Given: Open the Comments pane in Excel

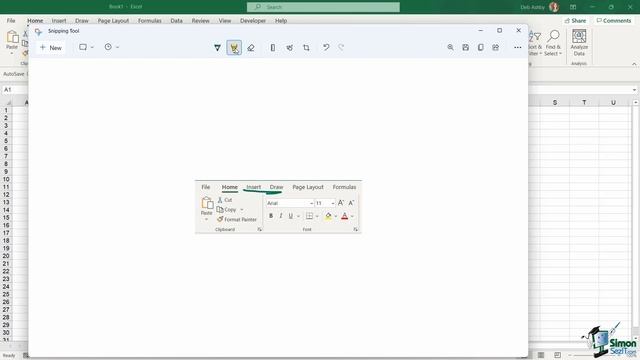Looking at the screenshot, I should (x=613, y=20).
